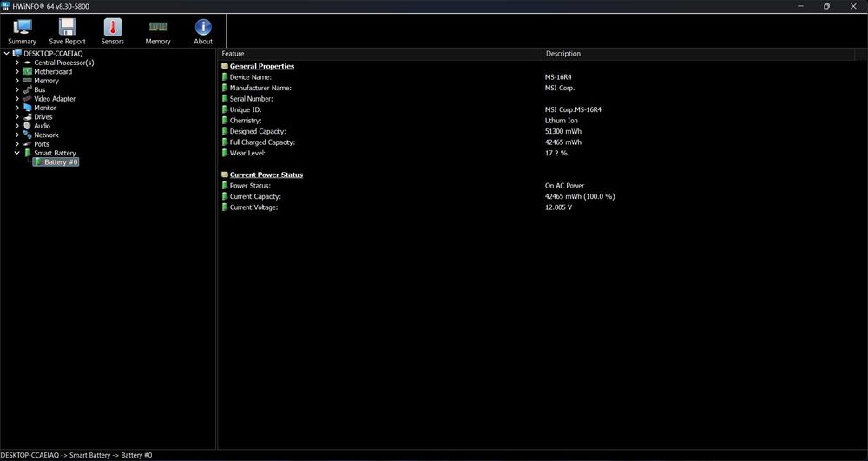Click the Current Power Status heading
This screenshot has height=461, width=868.
pyautogui.click(x=266, y=175)
